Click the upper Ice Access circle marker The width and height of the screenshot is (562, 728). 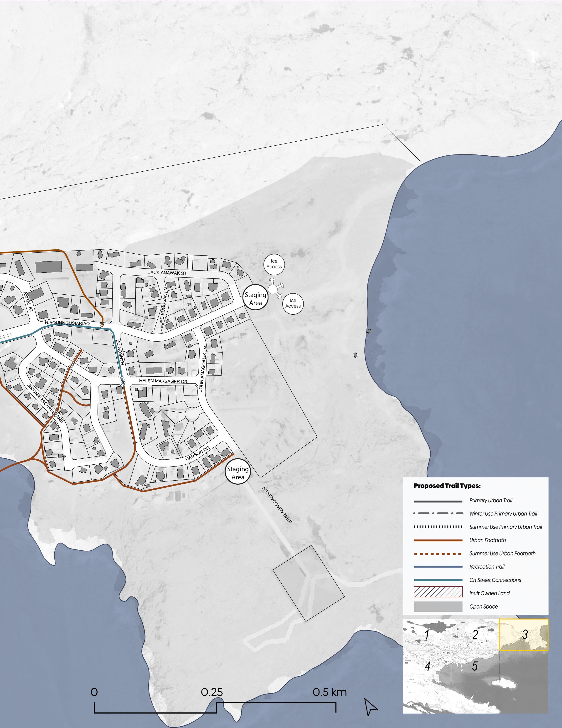pos(274,264)
